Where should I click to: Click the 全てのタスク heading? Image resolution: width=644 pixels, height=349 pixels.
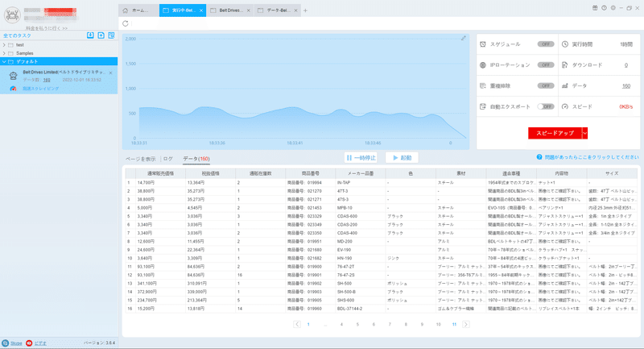tap(17, 35)
